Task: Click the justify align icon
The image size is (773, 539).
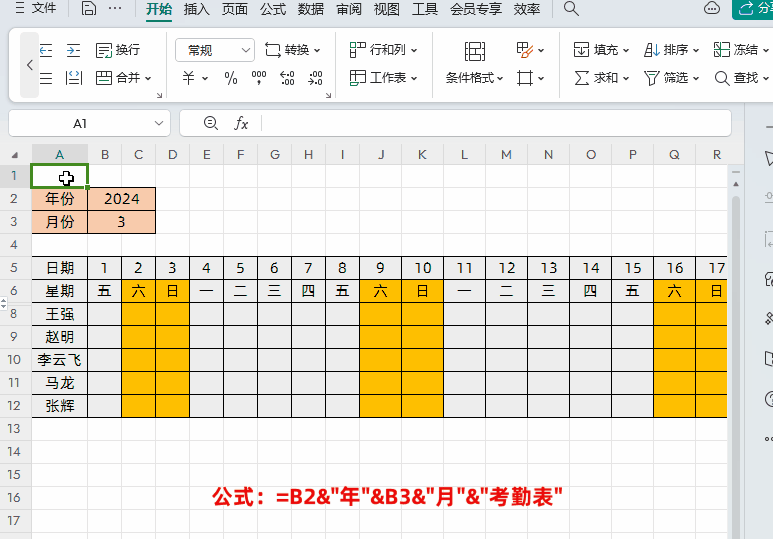Action: tap(46, 78)
